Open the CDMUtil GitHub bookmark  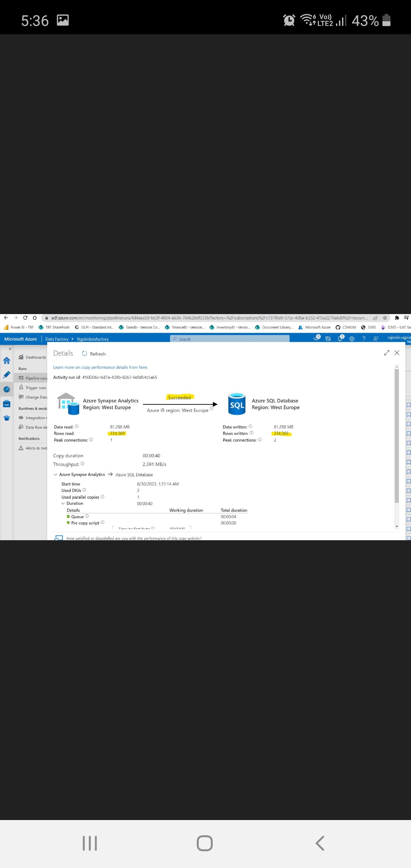(346, 327)
